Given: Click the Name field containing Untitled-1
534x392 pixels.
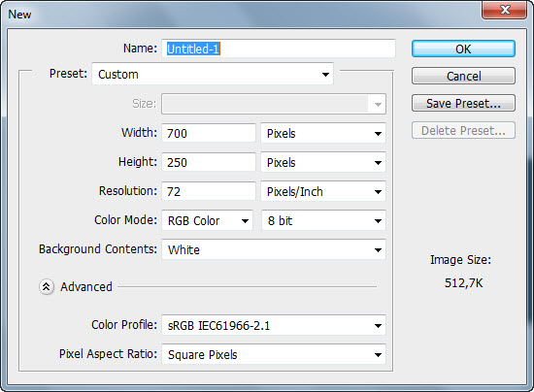Looking at the screenshot, I should coord(279,49).
